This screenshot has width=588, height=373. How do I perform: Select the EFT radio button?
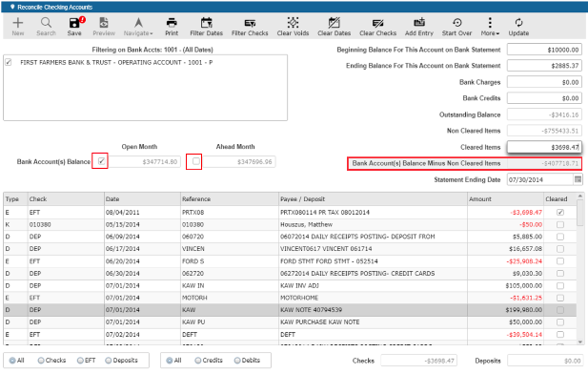pyautogui.click(x=80, y=361)
